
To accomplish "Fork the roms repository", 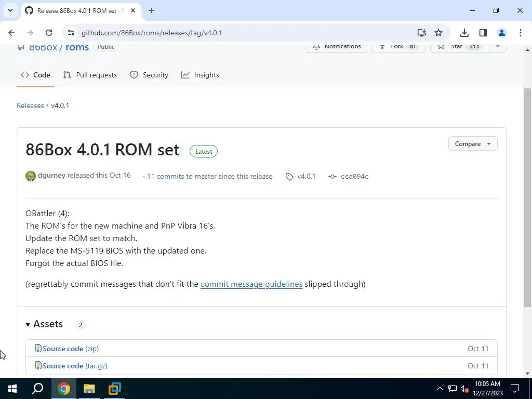I will coord(398,47).
